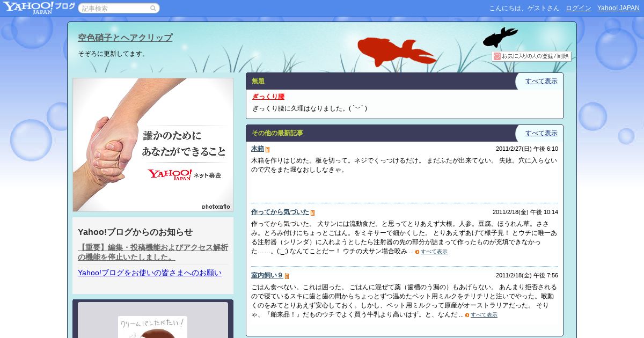Screen dimensions: 644x338
Task: Click the その他の最新記事 header text
Action: coord(277,133)
